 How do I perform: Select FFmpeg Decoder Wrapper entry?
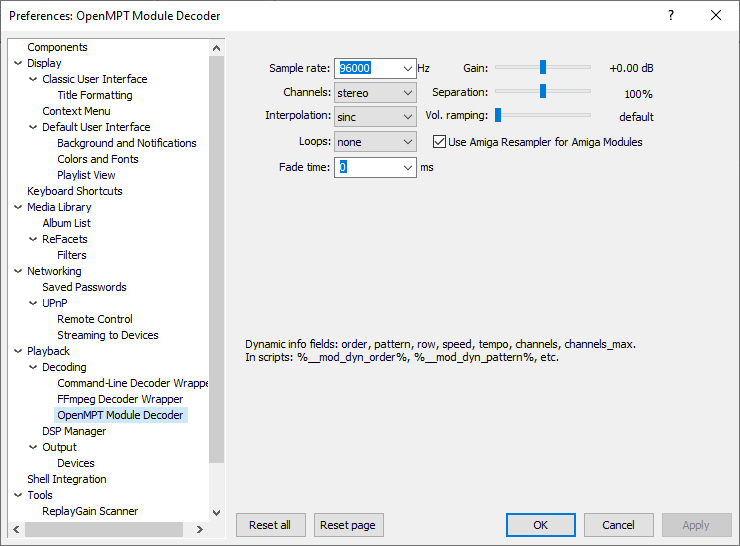coord(120,399)
